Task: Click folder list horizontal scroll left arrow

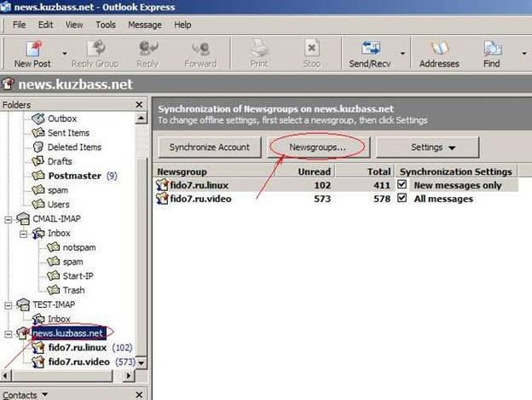Action: tap(6, 375)
